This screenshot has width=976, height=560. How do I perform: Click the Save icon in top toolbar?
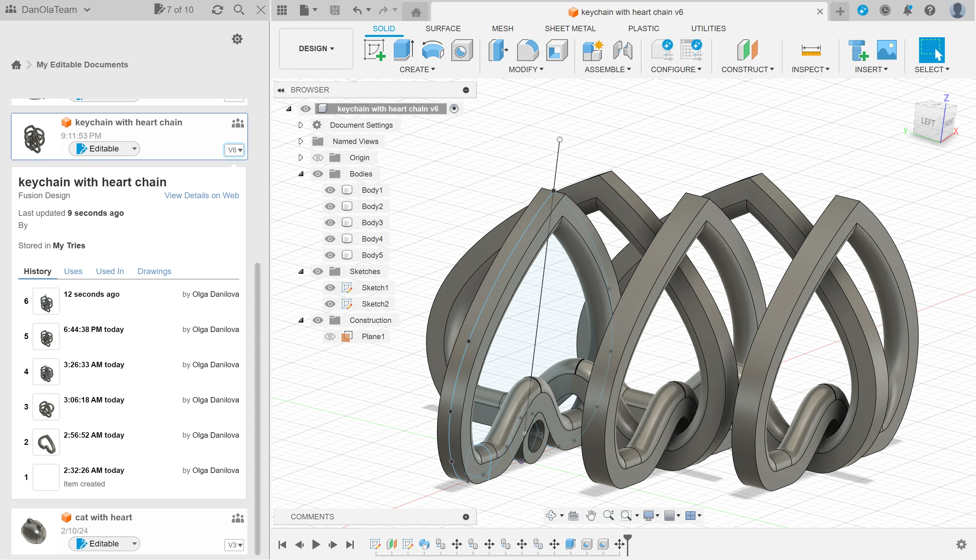(335, 10)
